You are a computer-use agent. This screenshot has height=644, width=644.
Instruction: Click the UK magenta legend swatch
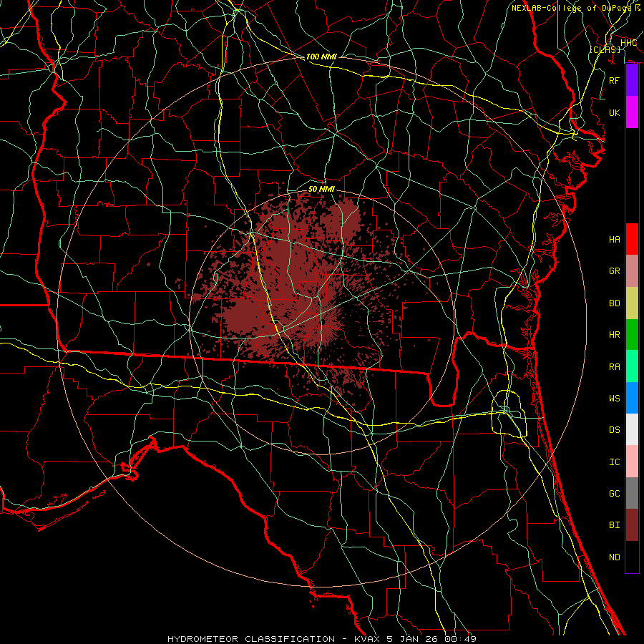[632, 112]
